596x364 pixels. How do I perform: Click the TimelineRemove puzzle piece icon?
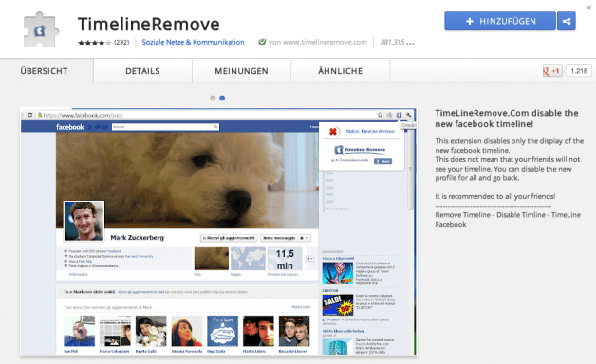pos(41,30)
